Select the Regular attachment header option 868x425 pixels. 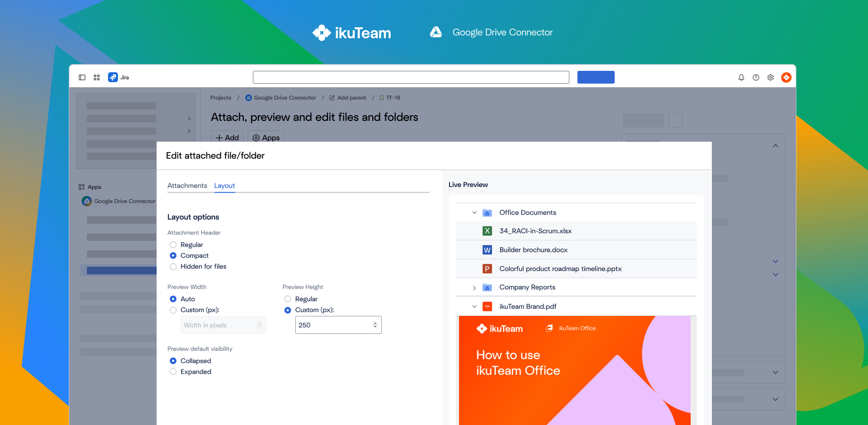tap(173, 245)
